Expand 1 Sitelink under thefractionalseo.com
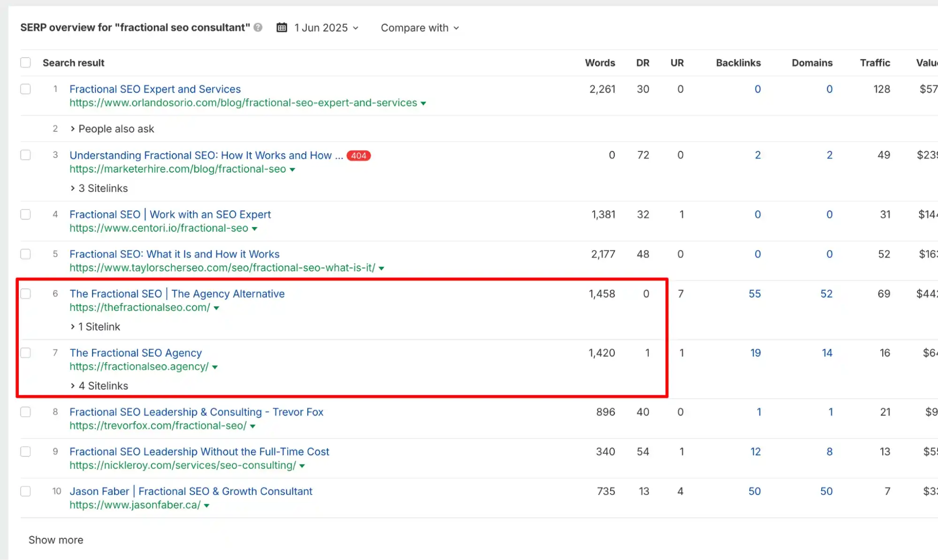Screen dimensions: 938x560 95,327
